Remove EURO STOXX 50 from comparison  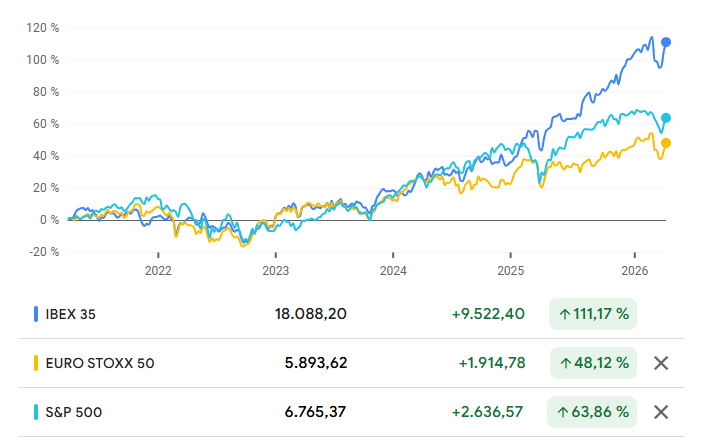click(x=660, y=363)
